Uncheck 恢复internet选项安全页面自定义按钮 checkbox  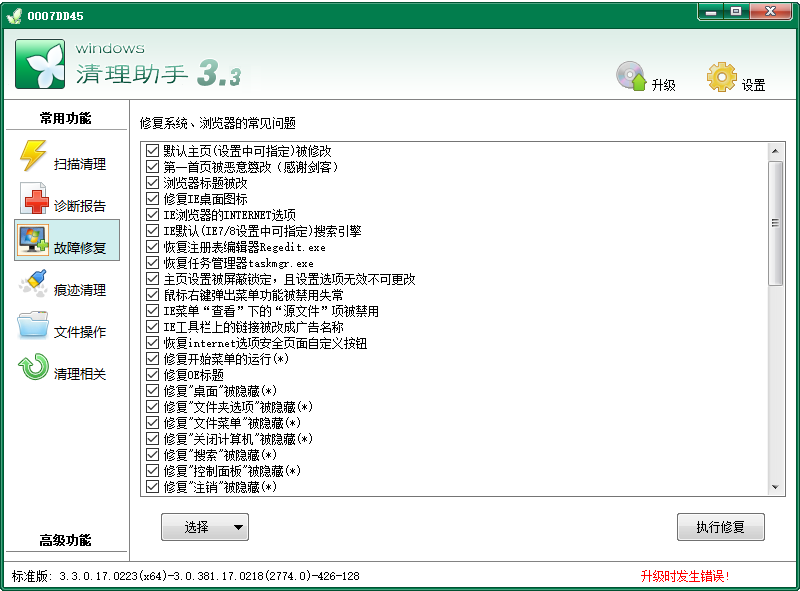(x=152, y=342)
